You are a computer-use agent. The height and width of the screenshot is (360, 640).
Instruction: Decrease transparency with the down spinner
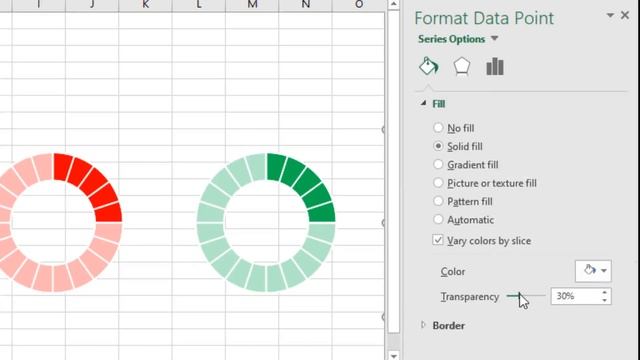click(x=604, y=300)
